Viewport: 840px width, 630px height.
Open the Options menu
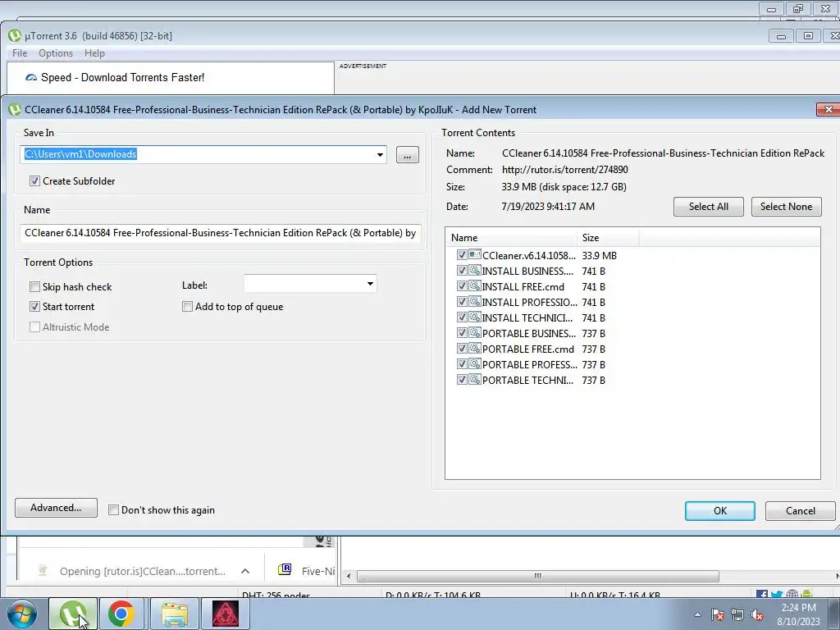(x=56, y=53)
